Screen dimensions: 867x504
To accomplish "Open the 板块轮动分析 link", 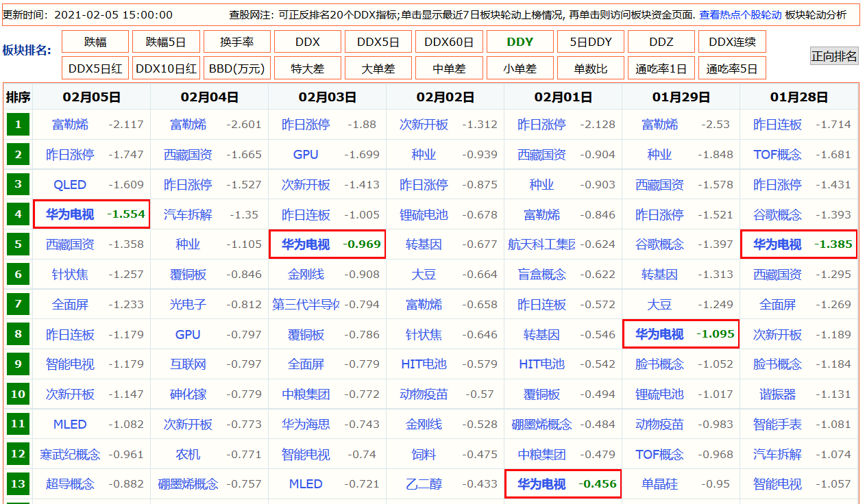I will (x=816, y=14).
